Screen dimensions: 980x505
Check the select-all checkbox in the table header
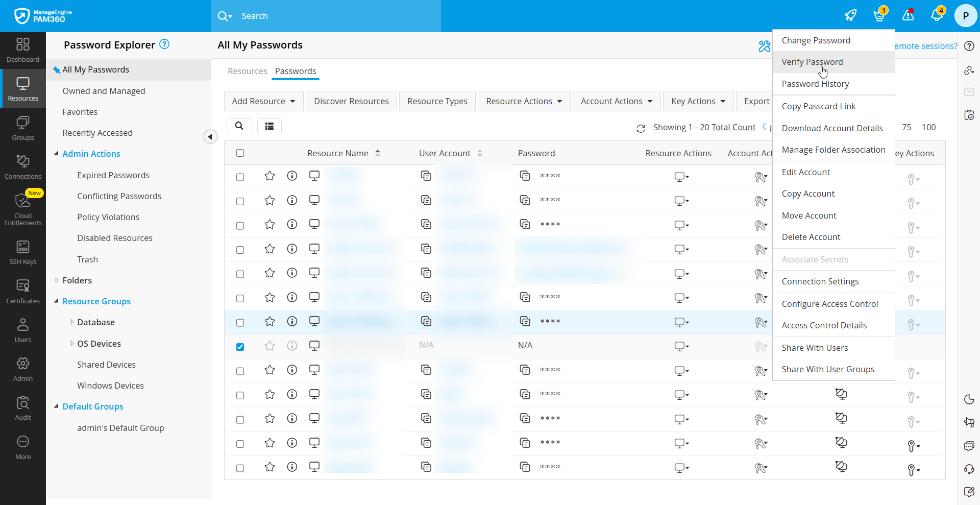click(x=240, y=153)
